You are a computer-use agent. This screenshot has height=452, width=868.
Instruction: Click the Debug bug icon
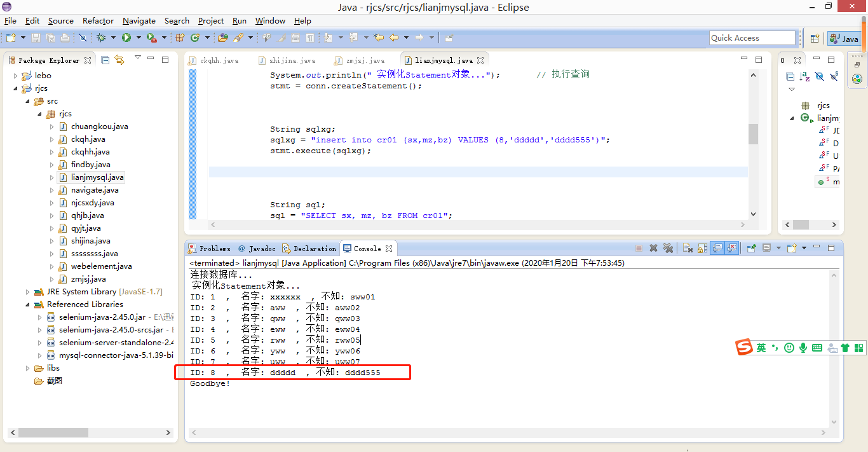click(x=101, y=38)
